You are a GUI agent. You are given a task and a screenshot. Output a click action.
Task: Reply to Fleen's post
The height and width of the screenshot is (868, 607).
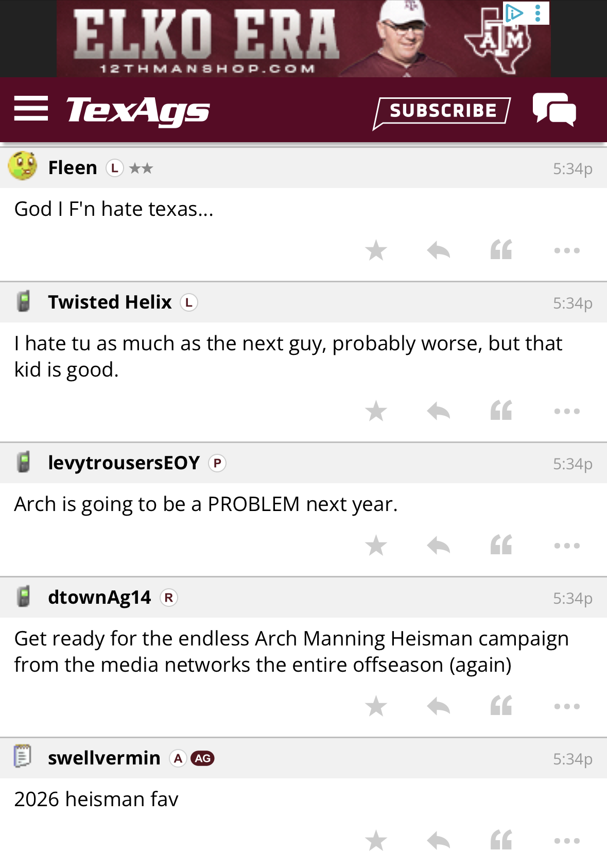pos(439,251)
